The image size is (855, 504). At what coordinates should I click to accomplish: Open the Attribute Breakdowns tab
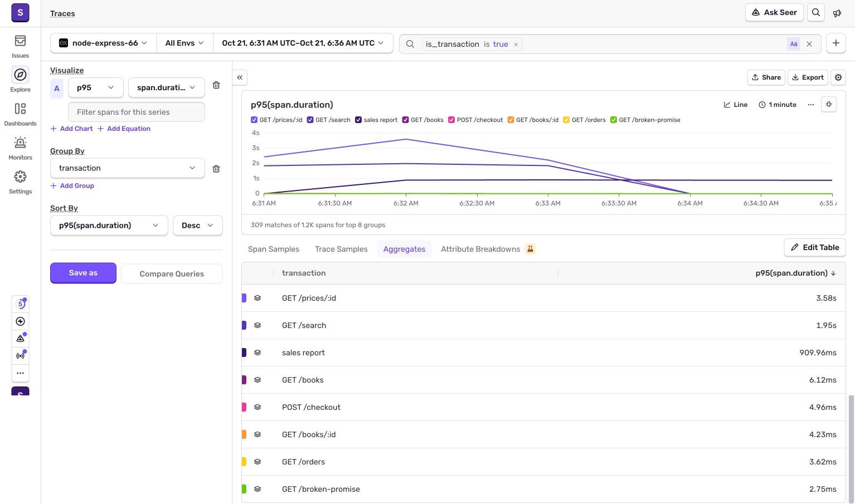click(488, 249)
